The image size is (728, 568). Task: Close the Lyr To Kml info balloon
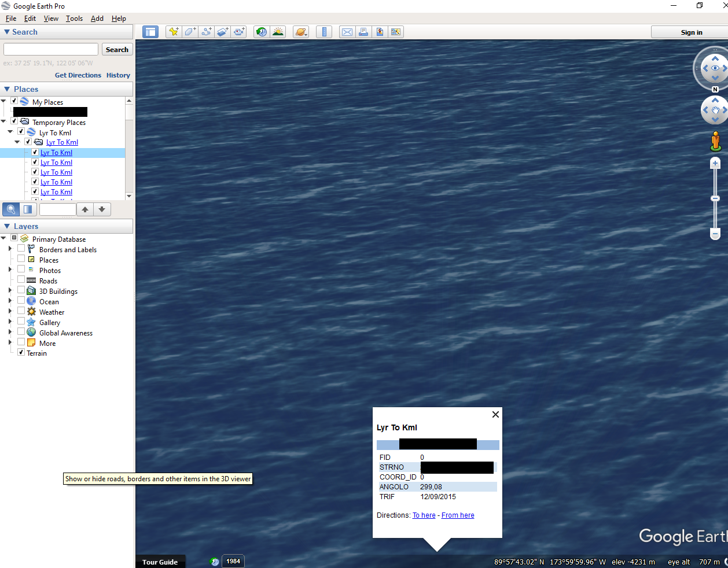pyautogui.click(x=495, y=414)
